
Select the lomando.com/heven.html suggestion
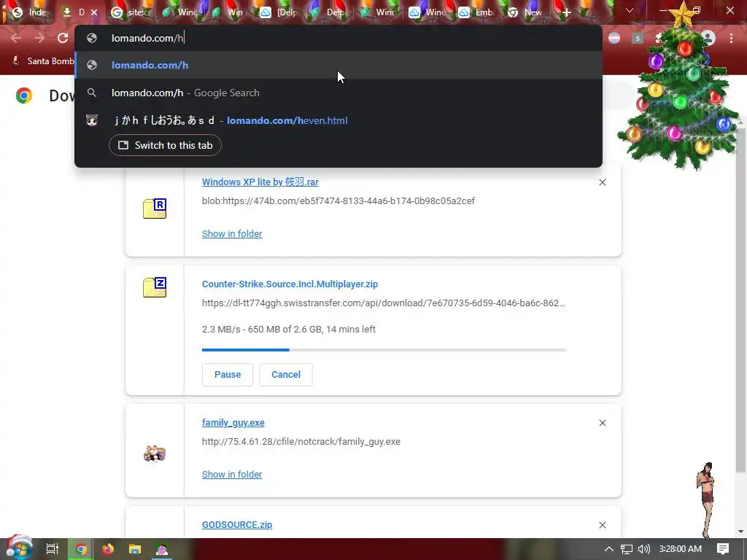pyautogui.click(x=338, y=120)
